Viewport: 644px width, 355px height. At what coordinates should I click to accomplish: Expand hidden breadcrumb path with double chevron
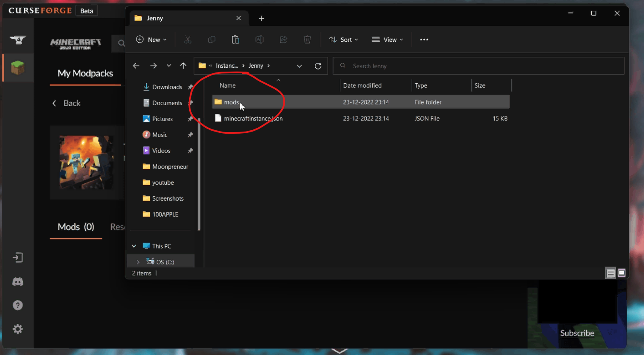210,66
